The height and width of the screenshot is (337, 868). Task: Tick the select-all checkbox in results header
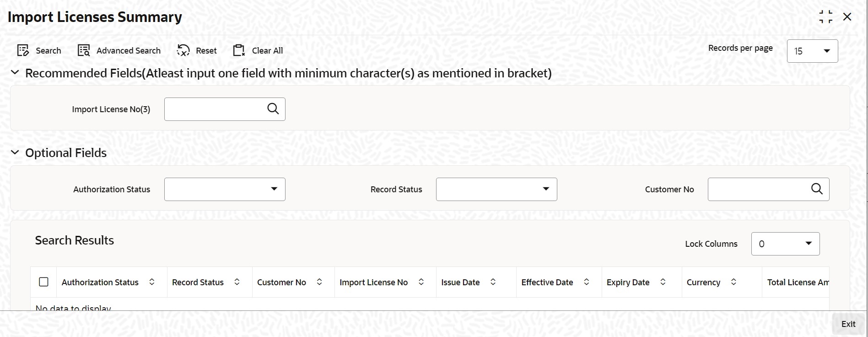(x=43, y=282)
